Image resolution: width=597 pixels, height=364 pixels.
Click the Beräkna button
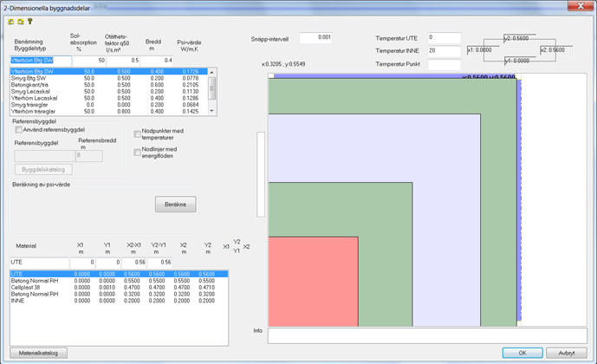176,205
